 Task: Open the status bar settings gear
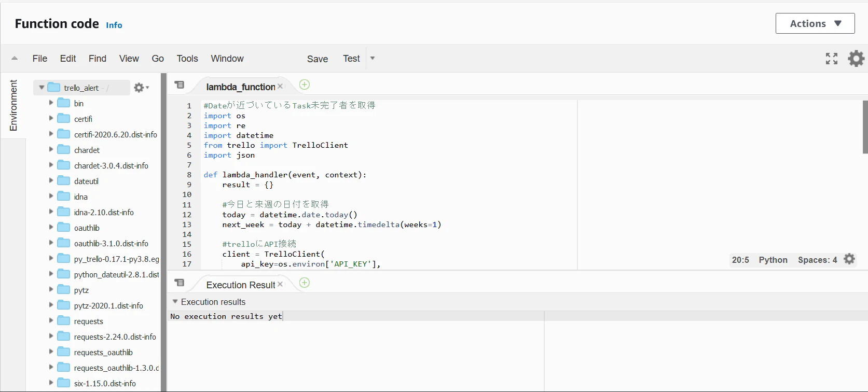pos(849,259)
